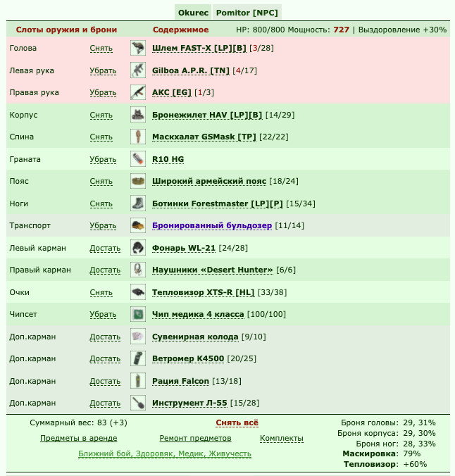455x476 pixels.
Task: Open the Бронированный бульдозер link
Action: (212, 226)
